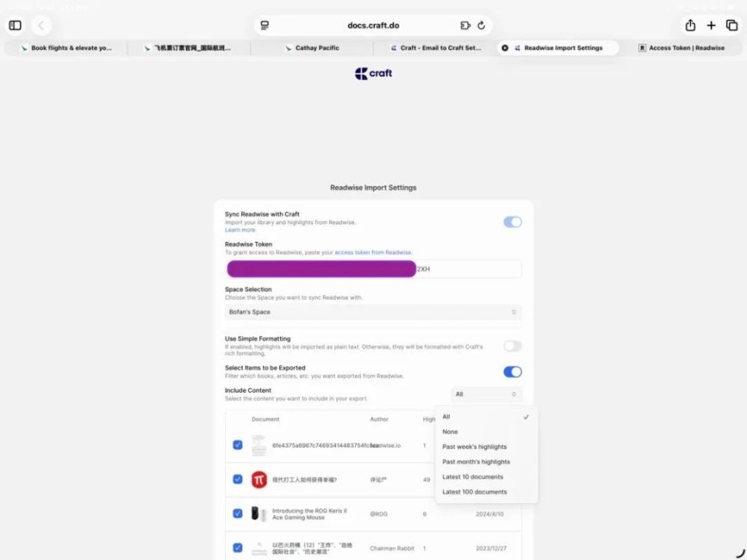Select Latest 100 documents option
747x560 pixels.
click(486, 492)
